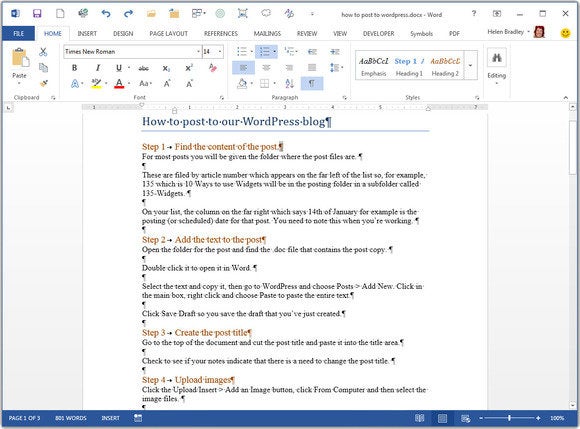Switch to Web Layout view in status bar
The image size is (580, 429).
465,418
